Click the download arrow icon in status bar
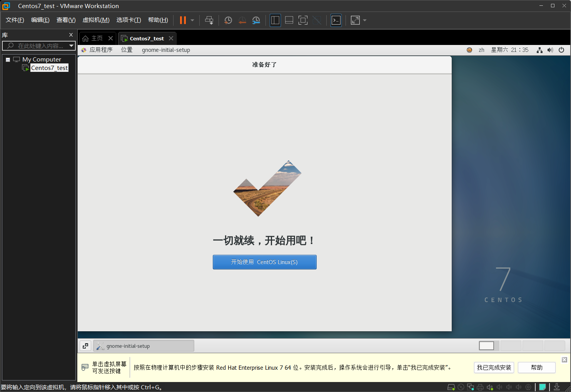Image resolution: width=571 pixels, height=392 pixels. [557, 387]
